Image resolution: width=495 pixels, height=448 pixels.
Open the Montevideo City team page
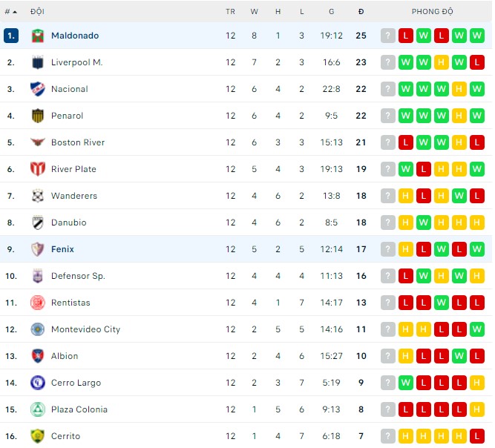pyautogui.click(x=85, y=329)
